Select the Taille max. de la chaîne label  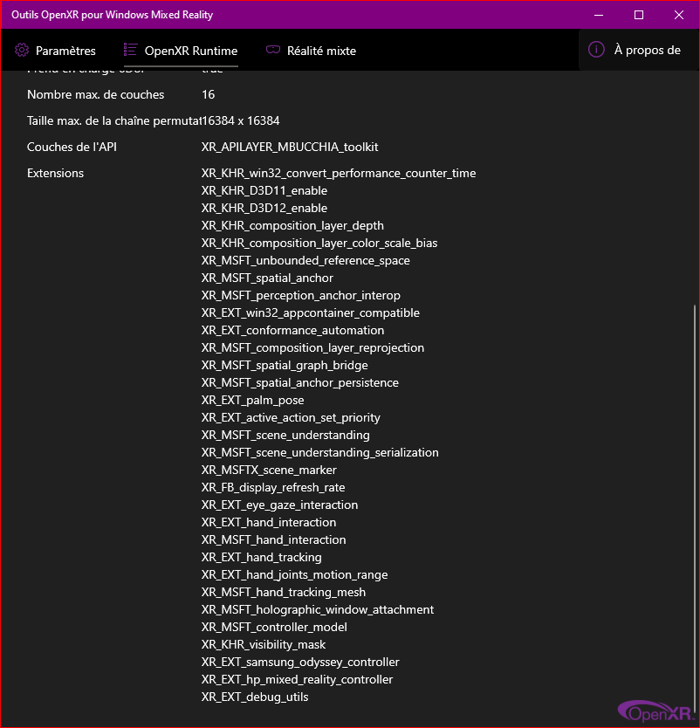(x=114, y=120)
